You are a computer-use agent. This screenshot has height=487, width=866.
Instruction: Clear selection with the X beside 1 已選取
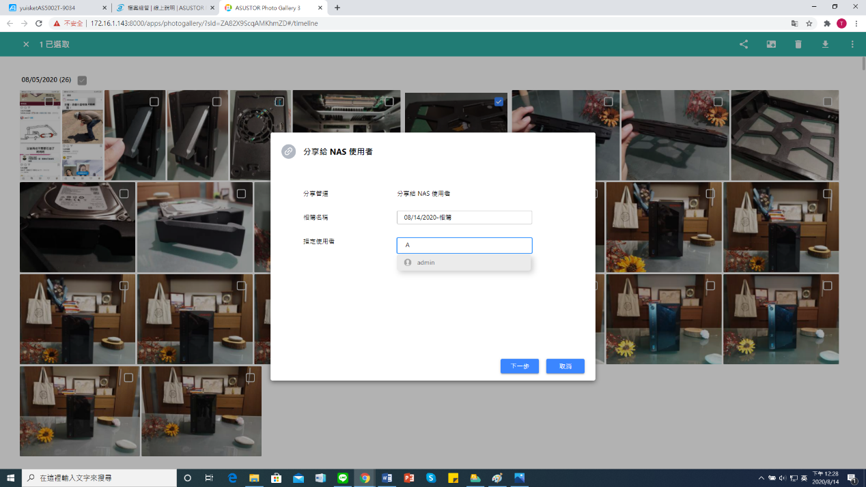pyautogui.click(x=26, y=44)
